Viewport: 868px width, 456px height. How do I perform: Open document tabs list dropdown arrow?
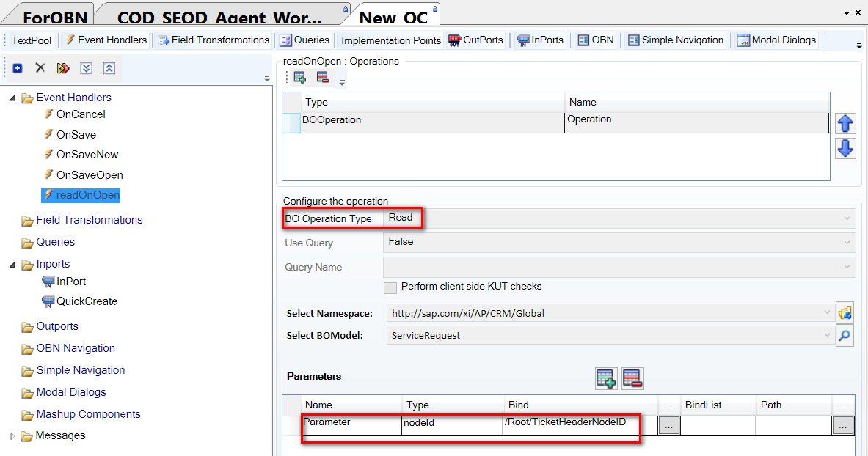click(847, 12)
